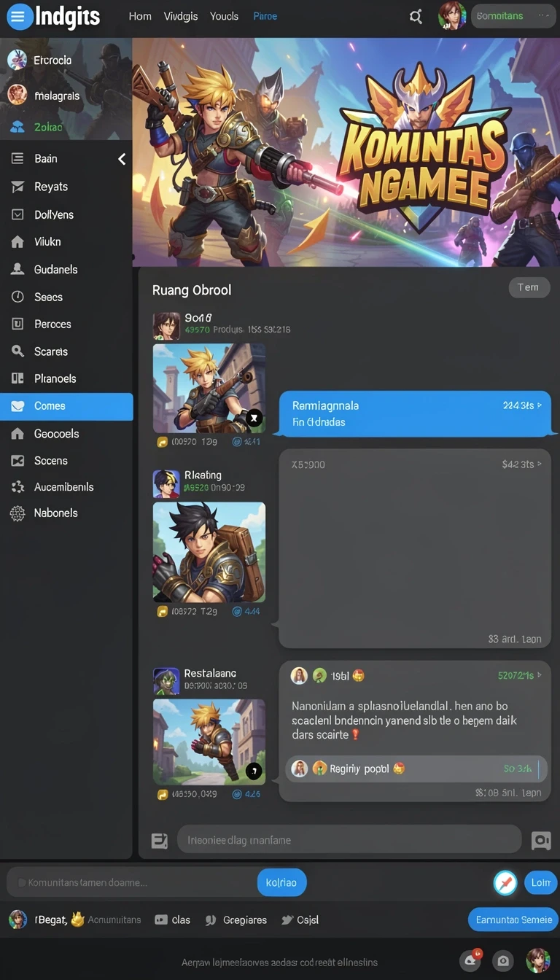
Task: Click the blue @ icon beside 426
Action: [x=237, y=794]
